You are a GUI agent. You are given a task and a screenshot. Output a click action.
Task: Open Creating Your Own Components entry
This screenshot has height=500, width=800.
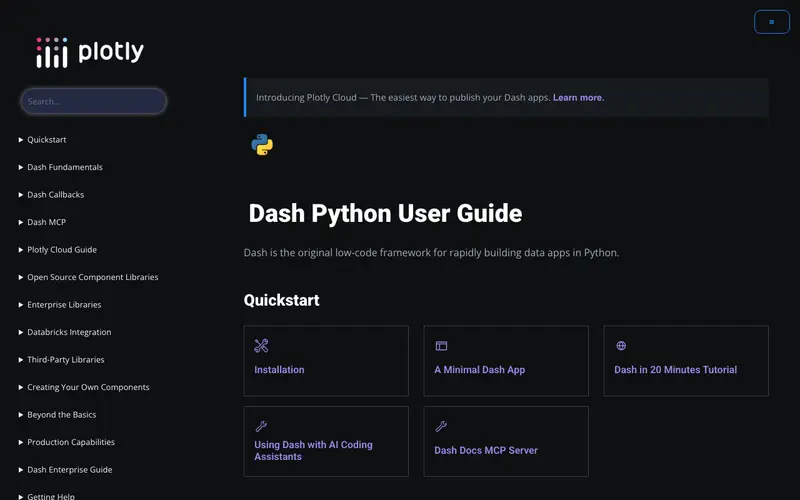(88, 388)
